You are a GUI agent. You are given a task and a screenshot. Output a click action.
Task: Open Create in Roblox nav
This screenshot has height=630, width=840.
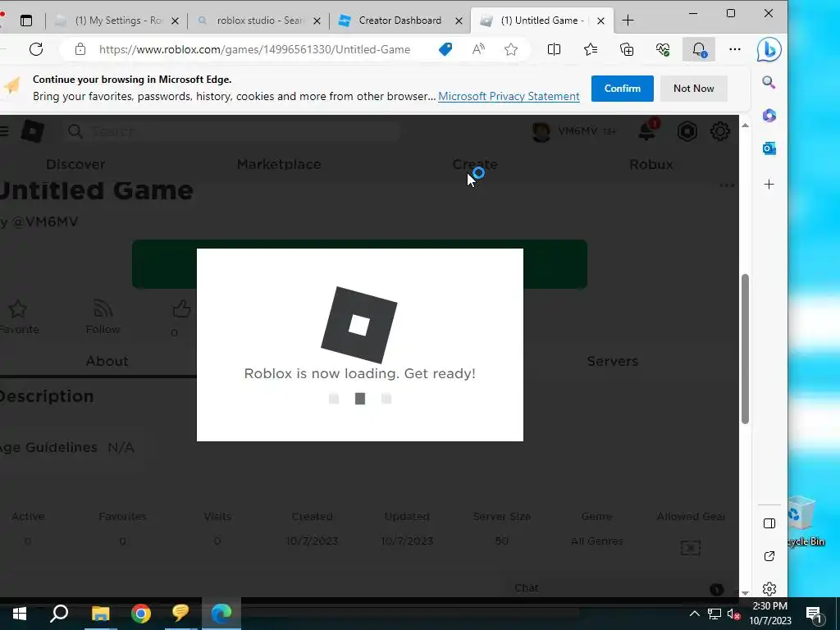coord(475,164)
